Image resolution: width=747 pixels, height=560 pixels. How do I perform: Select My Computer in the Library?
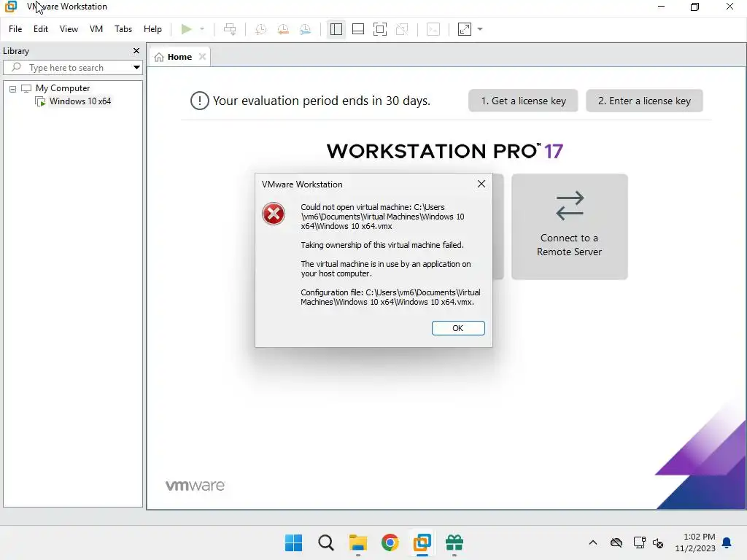[63, 88]
